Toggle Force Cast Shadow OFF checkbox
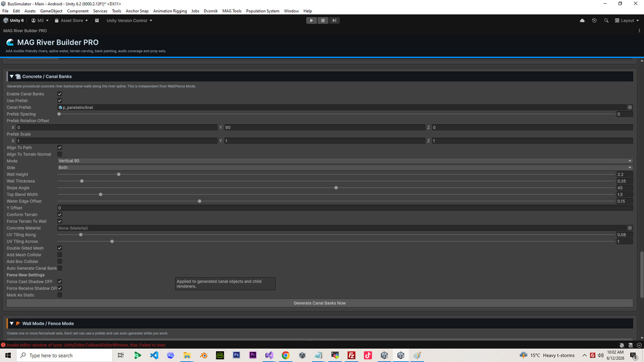The image size is (644, 362). tap(60, 282)
